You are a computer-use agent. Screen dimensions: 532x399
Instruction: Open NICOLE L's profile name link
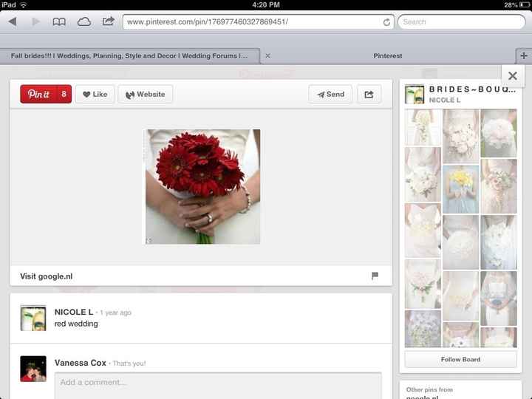point(74,312)
